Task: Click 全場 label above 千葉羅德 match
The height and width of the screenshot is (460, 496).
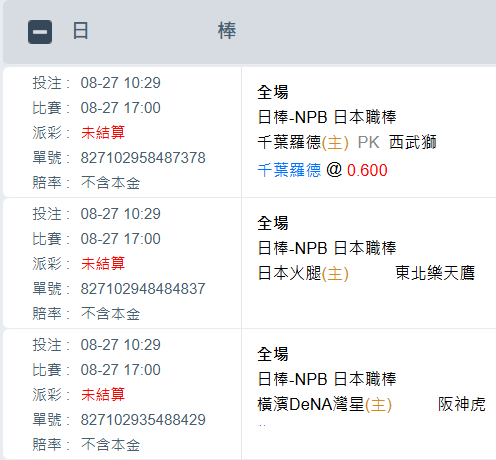Action: point(273,92)
